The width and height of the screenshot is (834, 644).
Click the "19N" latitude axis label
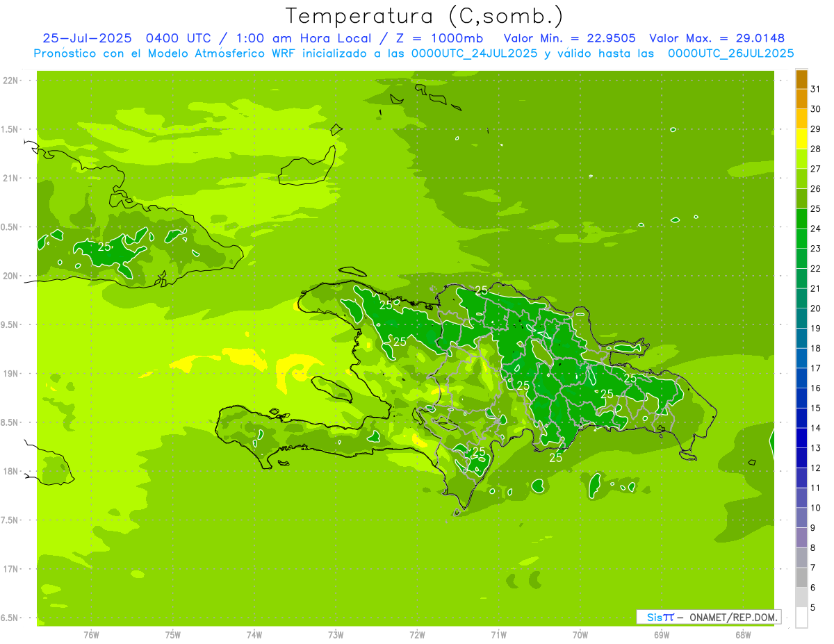click(x=10, y=373)
